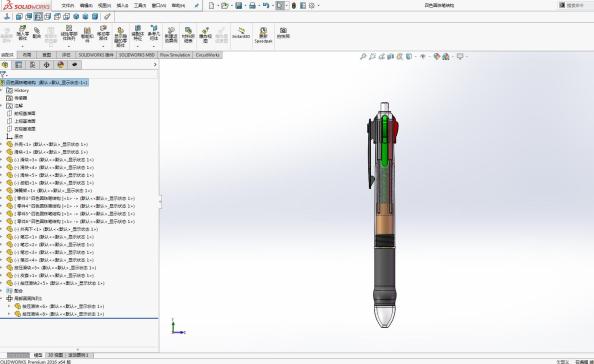
Task: Expand the panel tabs with right chevron
Action: click(155, 65)
